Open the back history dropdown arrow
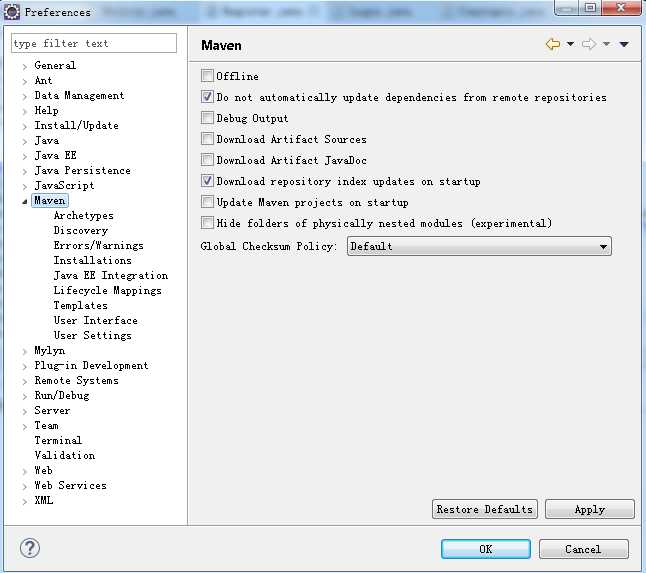This screenshot has width=646, height=573. tap(570, 44)
